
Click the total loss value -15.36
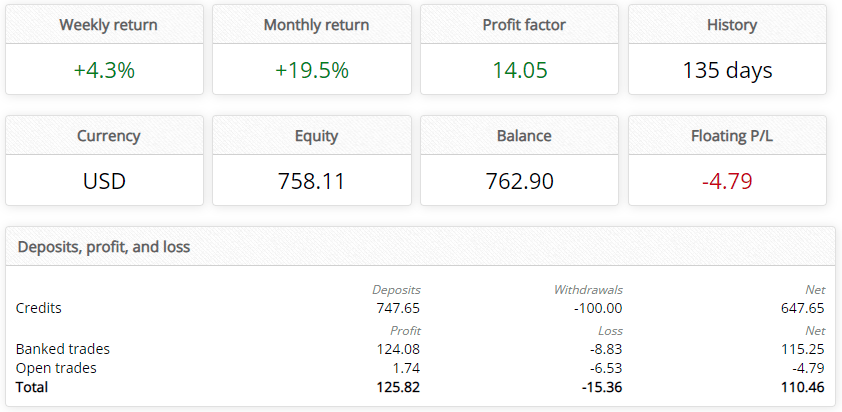tap(599, 386)
